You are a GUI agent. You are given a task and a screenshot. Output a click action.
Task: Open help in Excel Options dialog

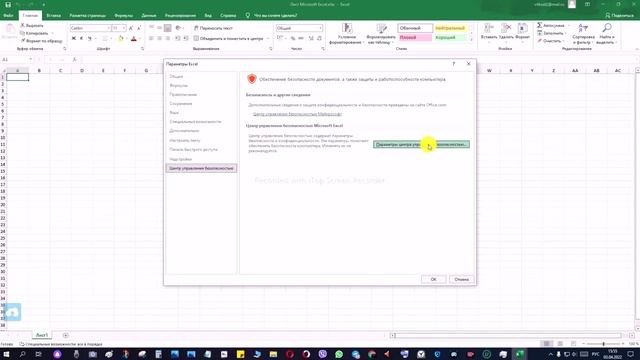coord(454,64)
